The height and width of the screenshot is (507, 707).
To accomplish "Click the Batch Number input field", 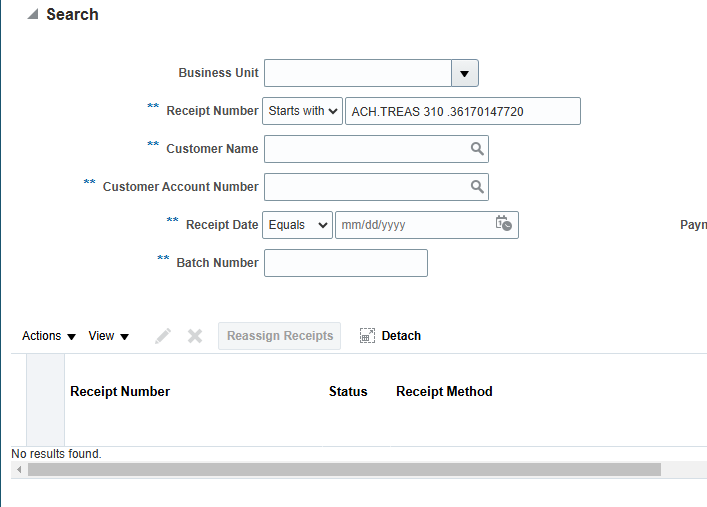I will point(346,263).
